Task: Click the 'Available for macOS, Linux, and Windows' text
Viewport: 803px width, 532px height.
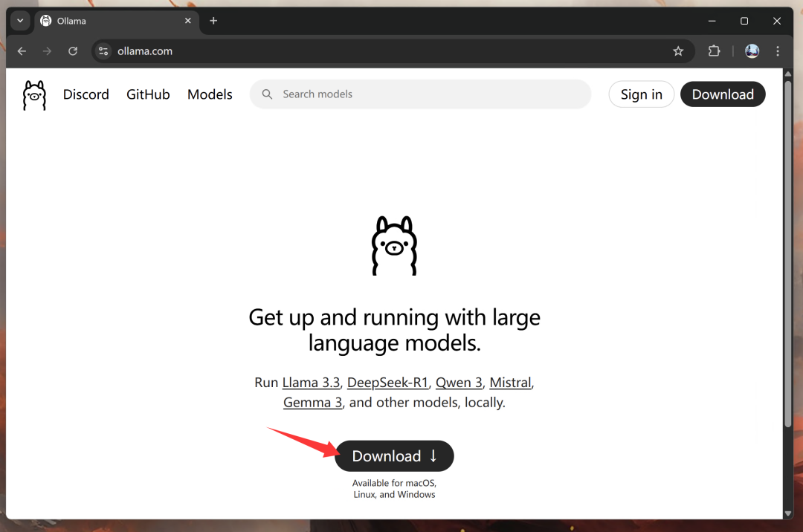Action: click(394, 488)
